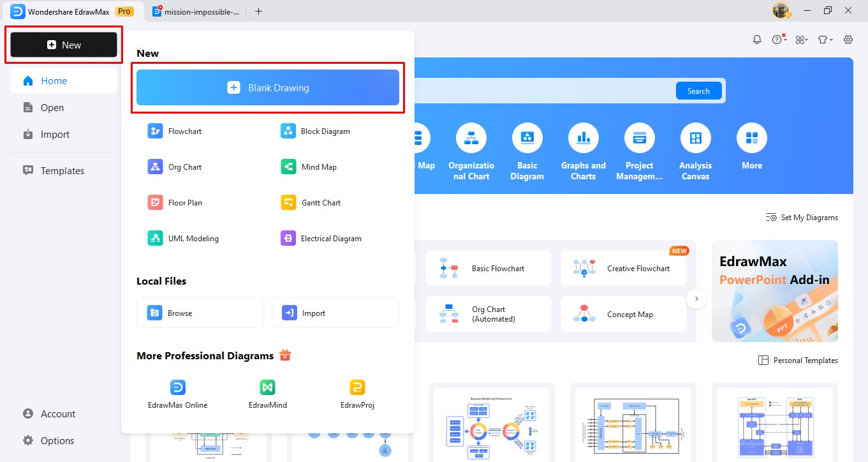Open Basic Diagram category
Viewport: 868px width, 462px height.
527,152
